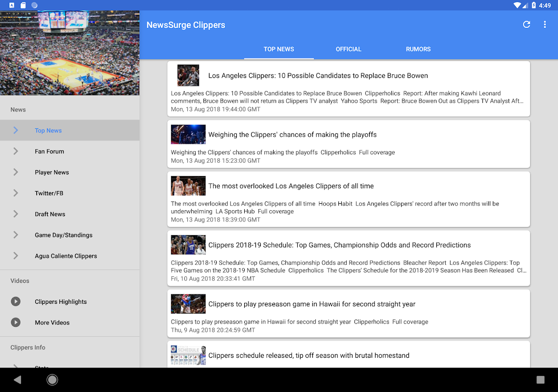Click the Hawaii preseason article thumbnail

(188, 304)
